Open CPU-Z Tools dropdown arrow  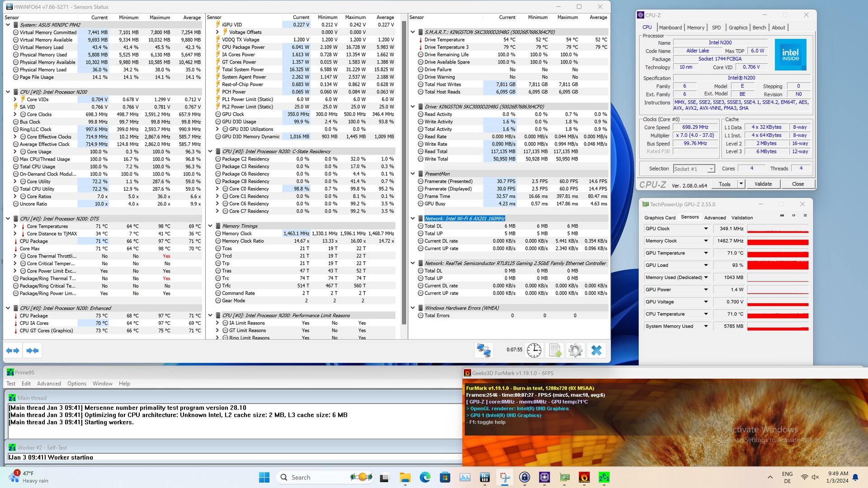click(741, 184)
